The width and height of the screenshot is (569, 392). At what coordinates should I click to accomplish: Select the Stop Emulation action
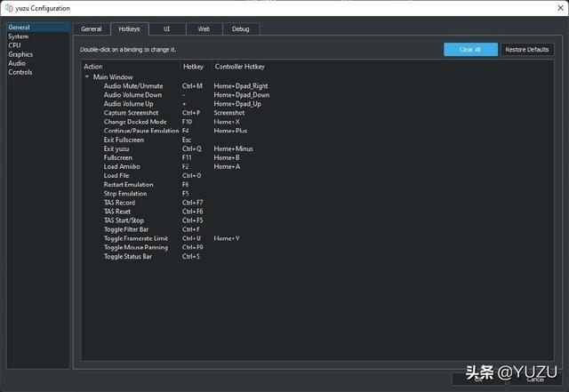pos(125,194)
